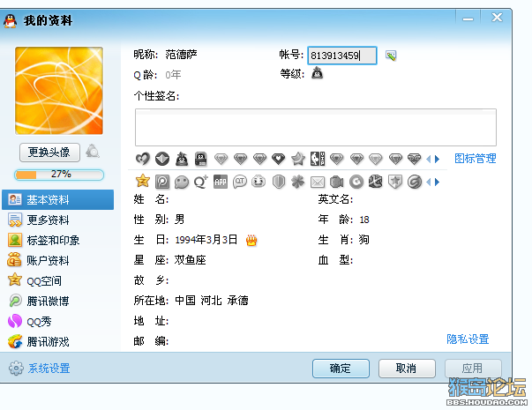Viewport: 532px width, 410px height.
Task: Click the Q龄 value 0年
Action: pos(173,75)
